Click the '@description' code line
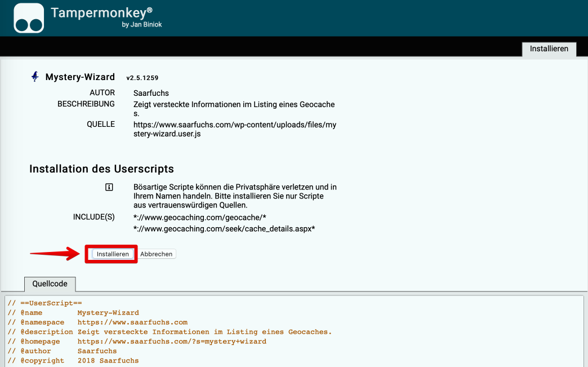 click(x=170, y=331)
